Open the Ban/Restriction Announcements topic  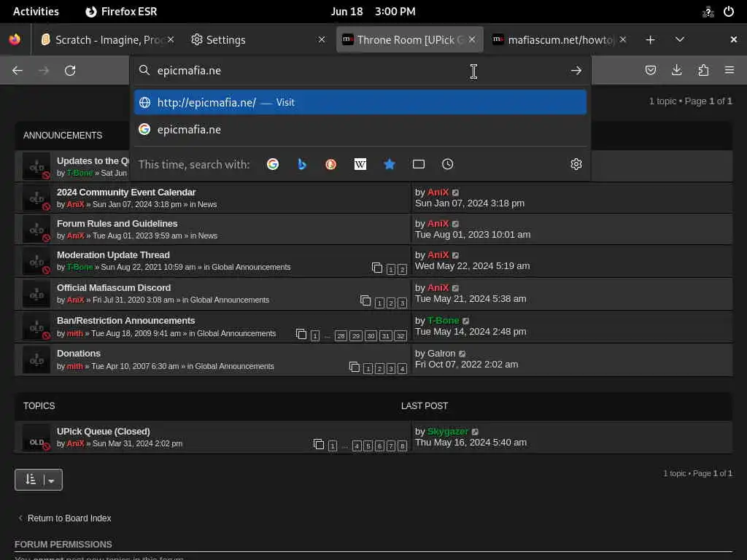pyautogui.click(x=125, y=321)
